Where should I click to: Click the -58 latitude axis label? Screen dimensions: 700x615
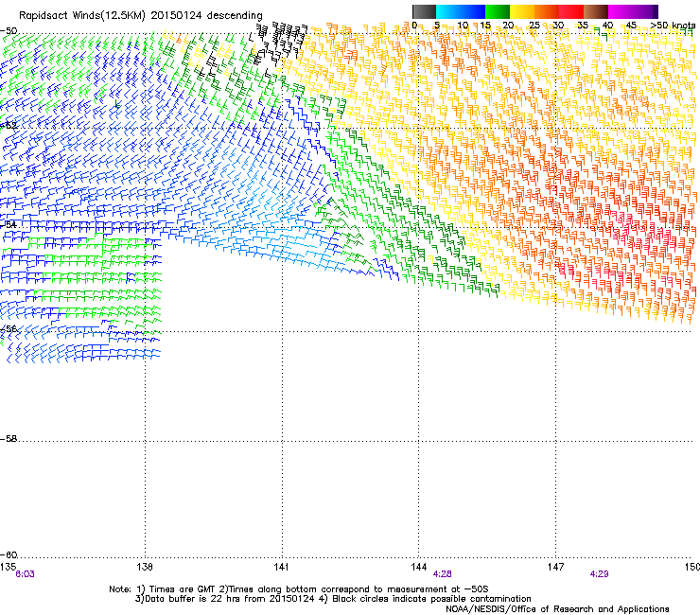coord(9,439)
